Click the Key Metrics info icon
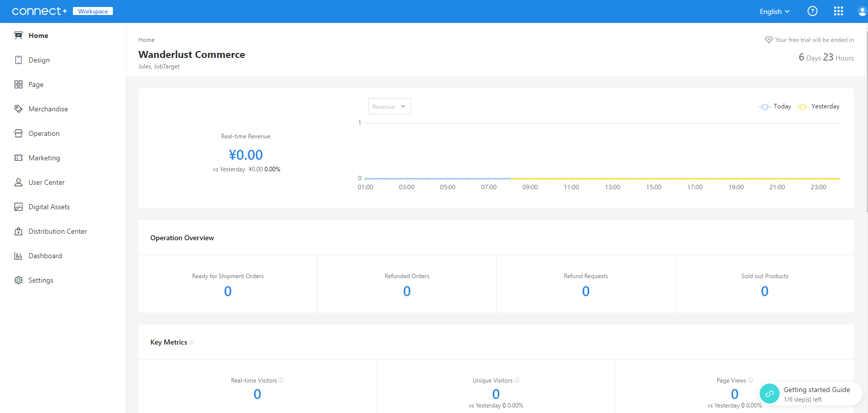868x413 pixels. 192,342
